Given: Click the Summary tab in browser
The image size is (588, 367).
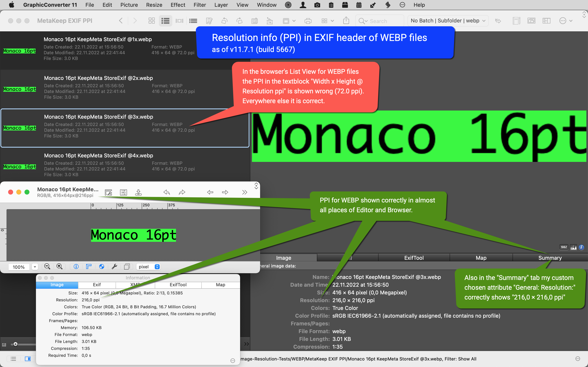Looking at the screenshot, I should pyautogui.click(x=549, y=257).
